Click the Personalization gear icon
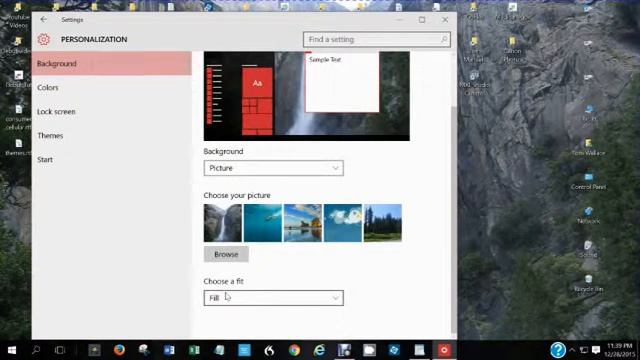 coord(44,39)
